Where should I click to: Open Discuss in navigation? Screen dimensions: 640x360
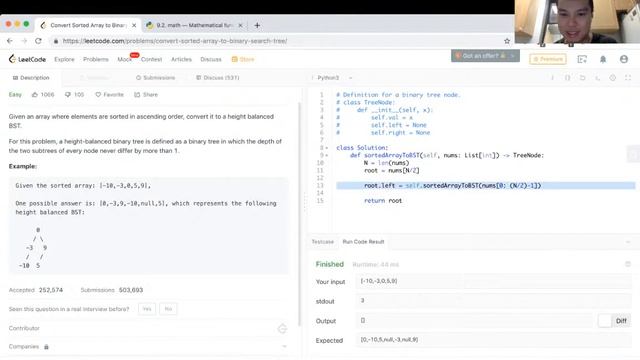coord(211,59)
